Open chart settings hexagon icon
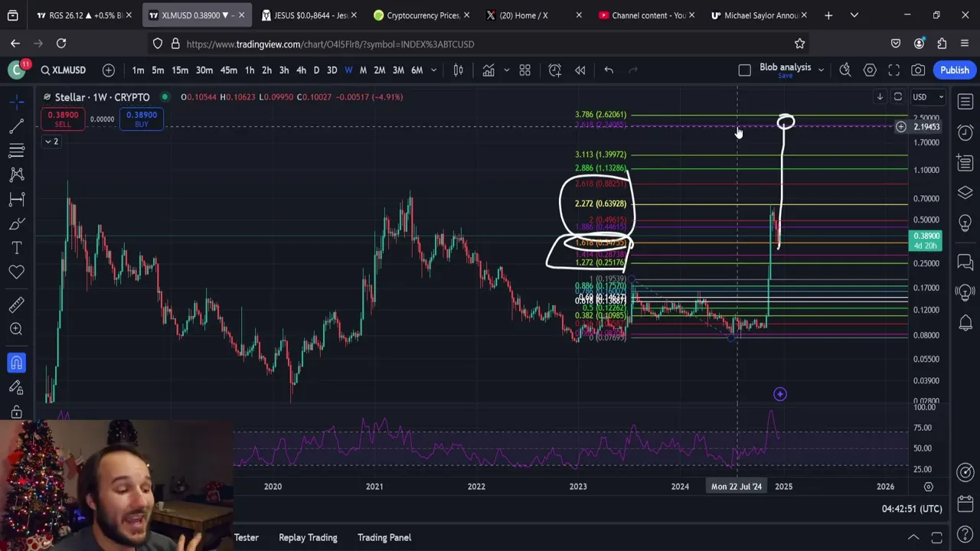 click(x=870, y=70)
